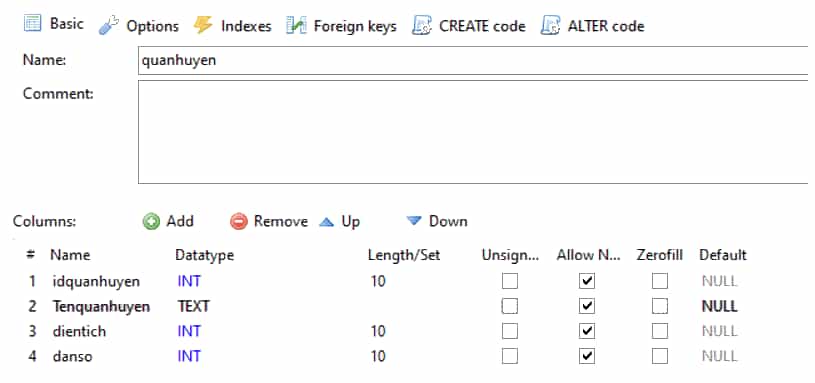815x383 pixels.
Task: Open Default NULL of idquanhuyen
Action: coord(719,282)
